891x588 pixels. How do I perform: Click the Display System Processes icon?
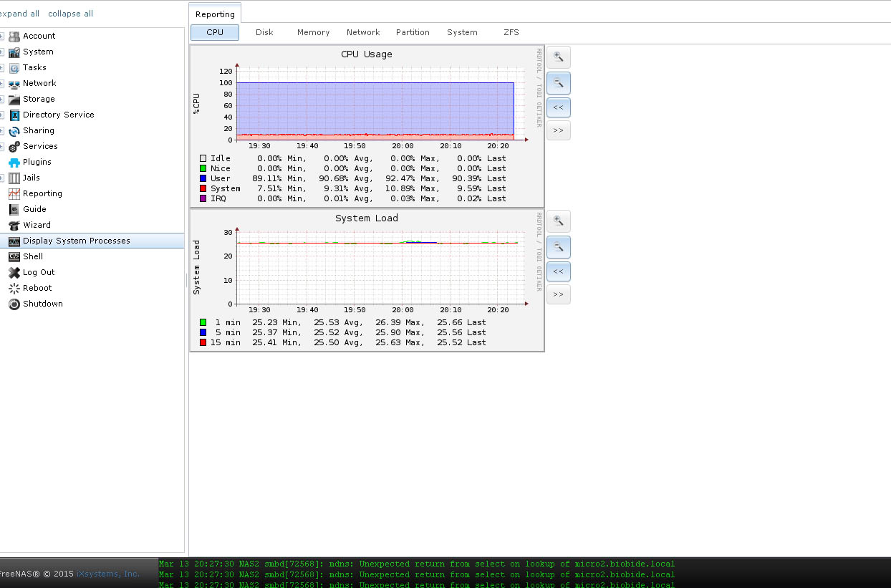[14, 241]
